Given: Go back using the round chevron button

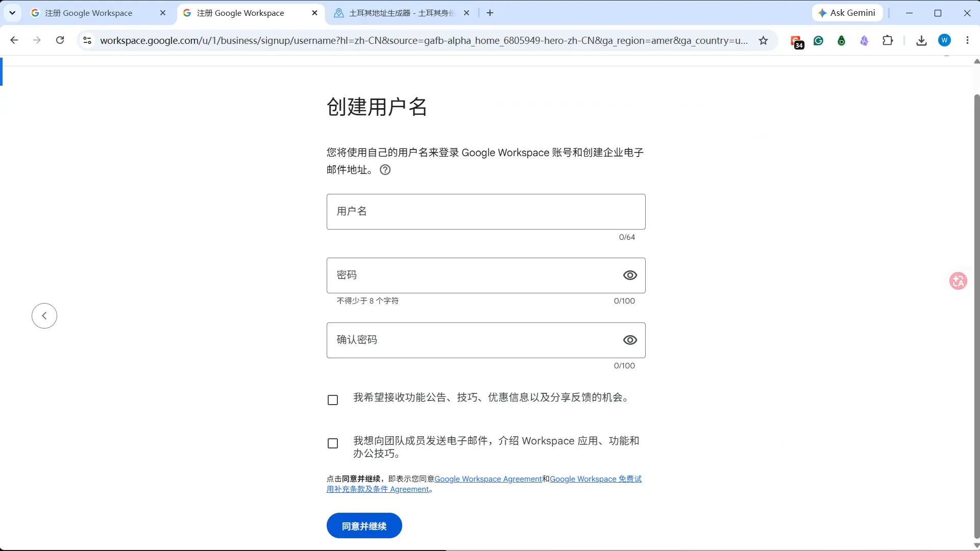Looking at the screenshot, I should coord(44,316).
